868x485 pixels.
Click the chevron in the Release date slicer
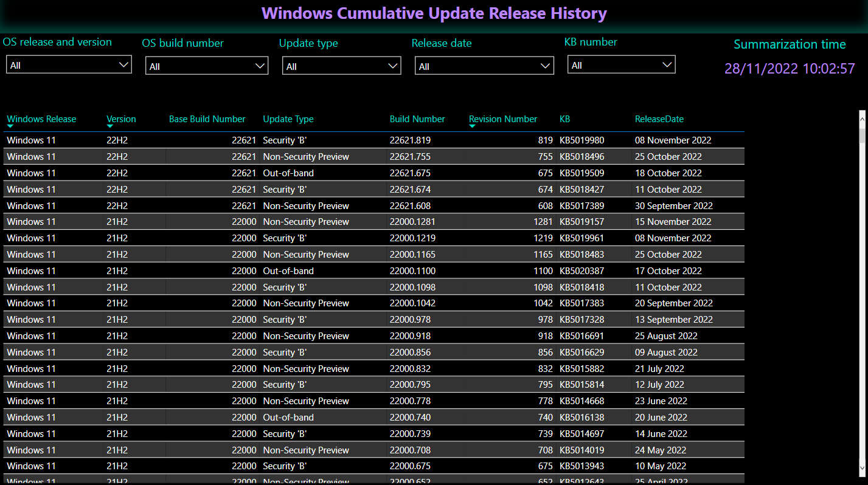545,66
